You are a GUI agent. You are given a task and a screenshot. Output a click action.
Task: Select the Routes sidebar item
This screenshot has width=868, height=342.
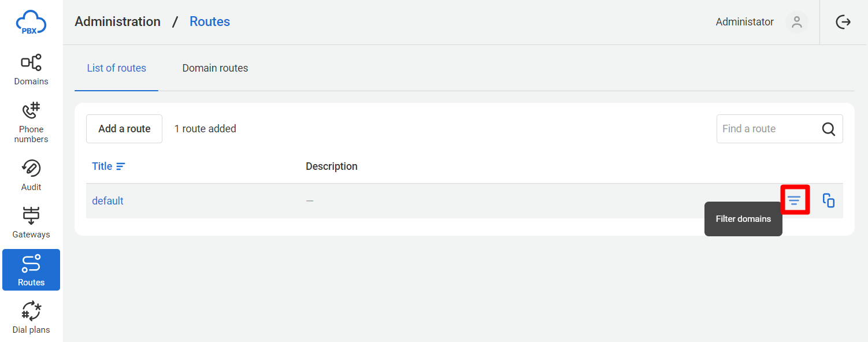[x=31, y=270]
